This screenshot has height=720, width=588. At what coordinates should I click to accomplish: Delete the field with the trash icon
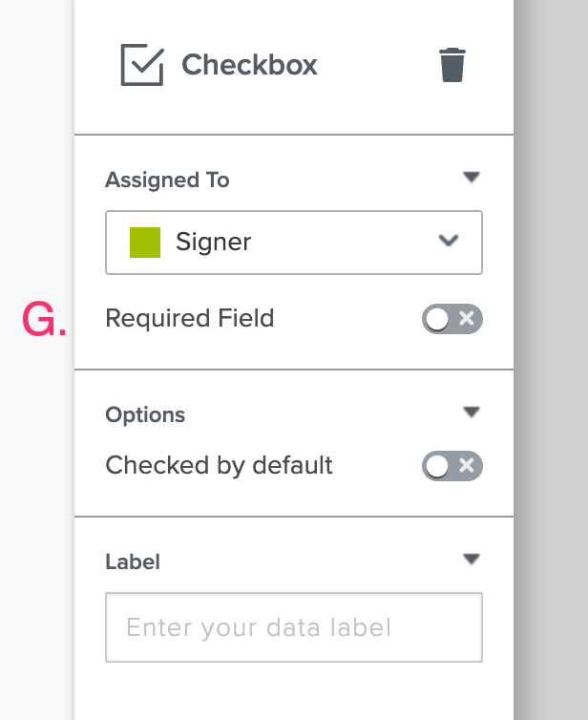[452, 65]
